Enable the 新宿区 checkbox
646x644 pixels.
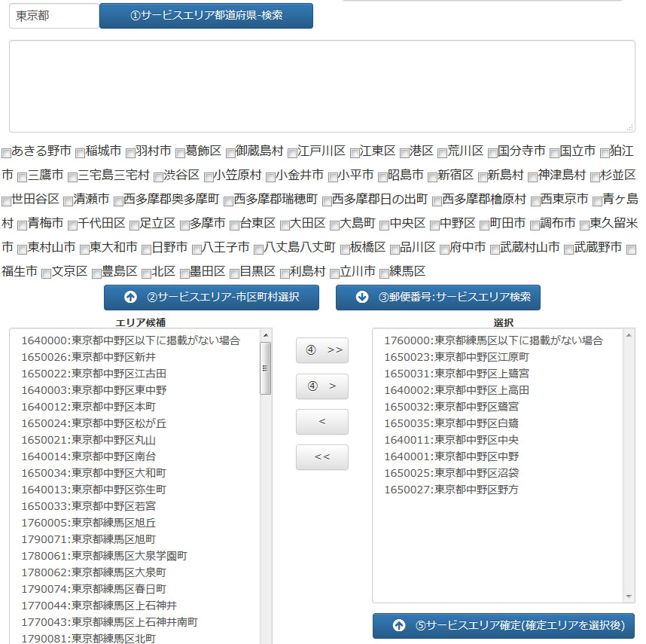432,176
